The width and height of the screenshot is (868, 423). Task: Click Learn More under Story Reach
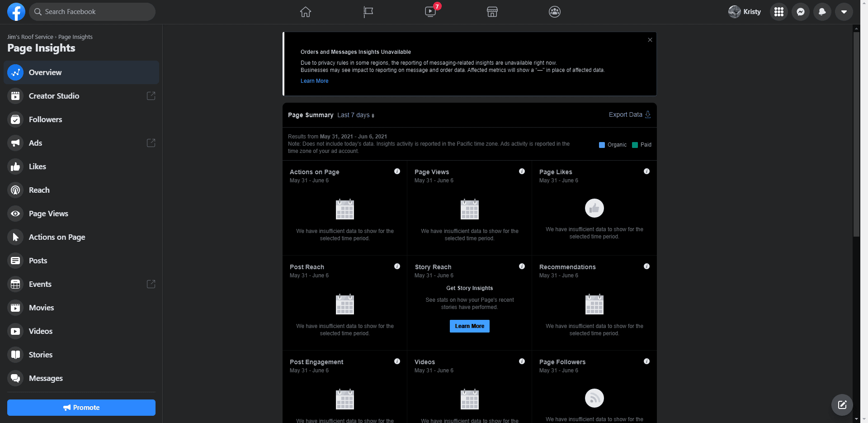[x=469, y=326]
